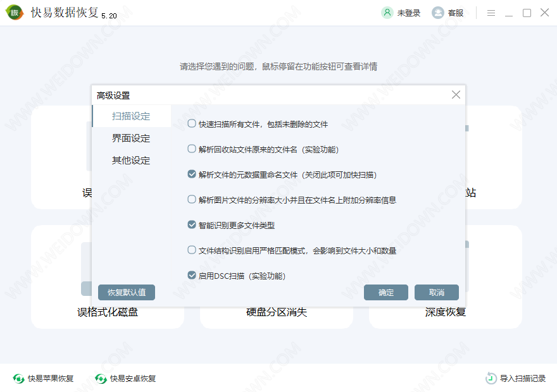
Task: Close the main application window
Action: pyautogui.click(x=544, y=13)
